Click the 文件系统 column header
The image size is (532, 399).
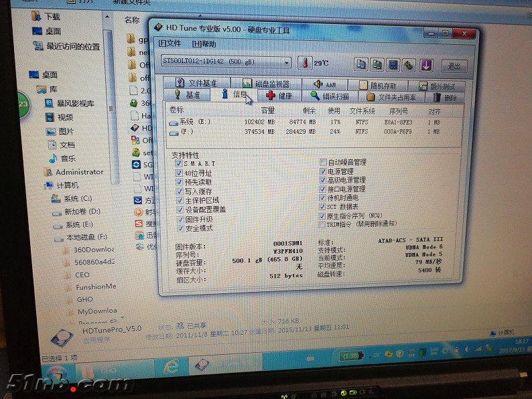coord(362,111)
